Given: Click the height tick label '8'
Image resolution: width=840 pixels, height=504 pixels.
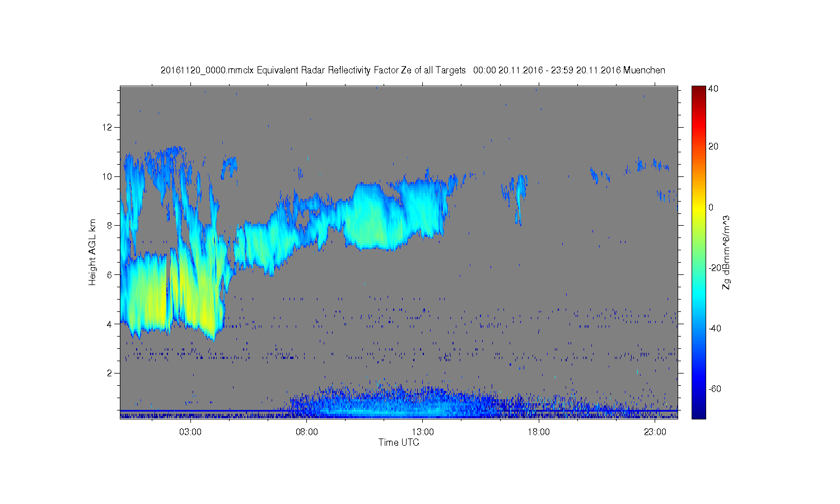Looking at the screenshot, I should point(110,226).
